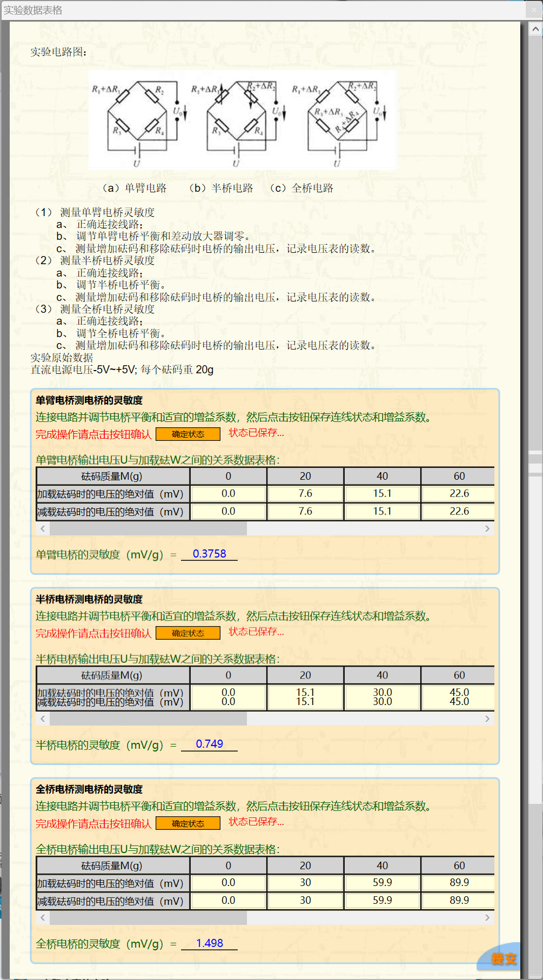Click 确定状态 button in 半桥电桥 section
Screen dimensions: 543x980
click(187, 633)
